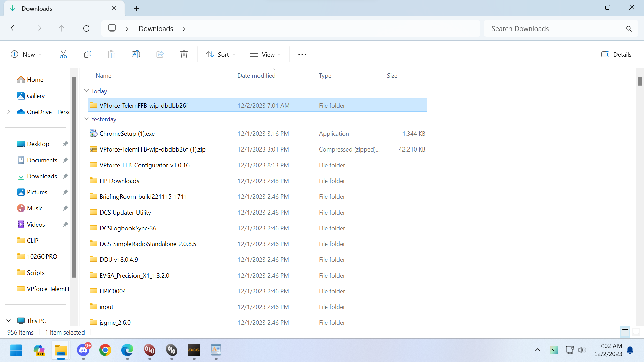This screenshot has width=644, height=362.
Task: Sort by the Date modified column header
Action: tap(257, 75)
